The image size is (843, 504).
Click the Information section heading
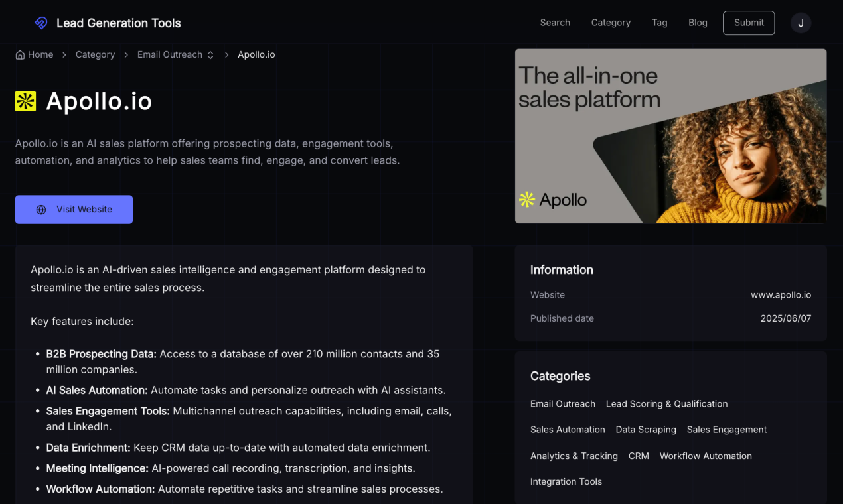point(562,270)
